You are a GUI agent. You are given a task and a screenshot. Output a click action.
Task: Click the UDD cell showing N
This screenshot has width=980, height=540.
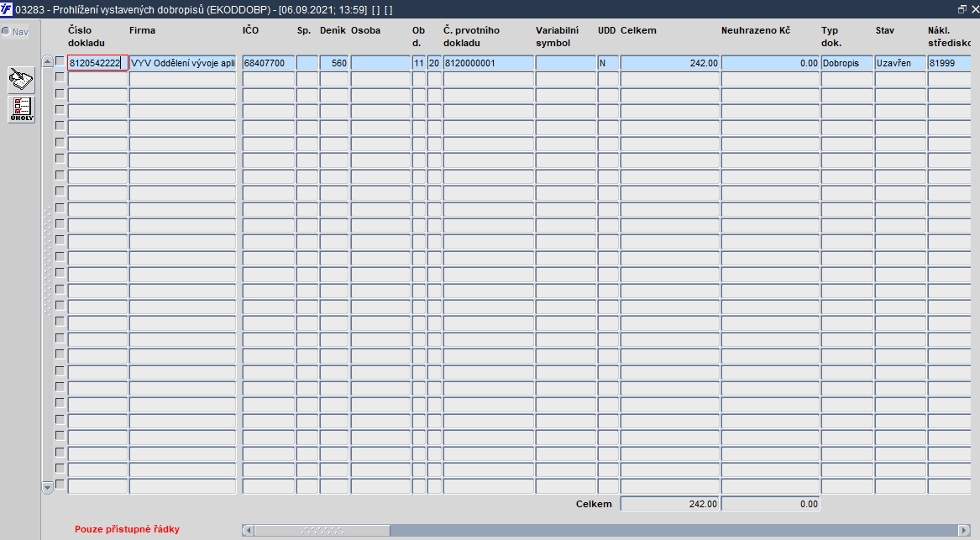[x=607, y=62]
